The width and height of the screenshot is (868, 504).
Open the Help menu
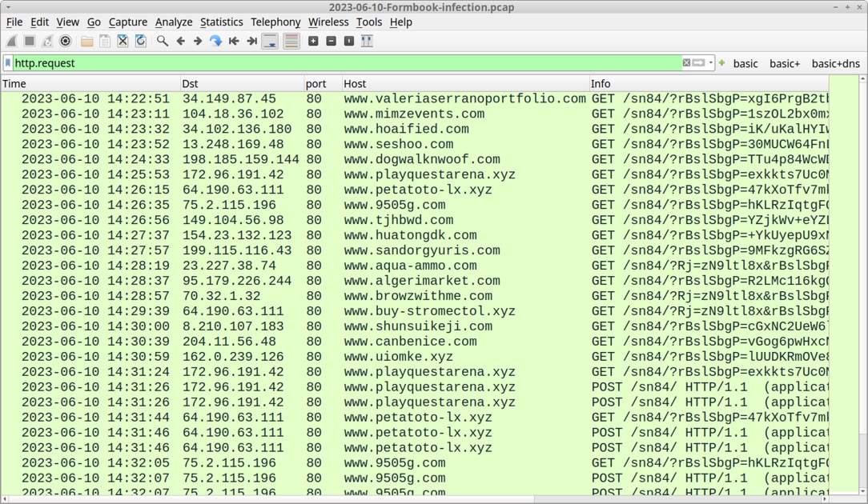(x=401, y=22)
